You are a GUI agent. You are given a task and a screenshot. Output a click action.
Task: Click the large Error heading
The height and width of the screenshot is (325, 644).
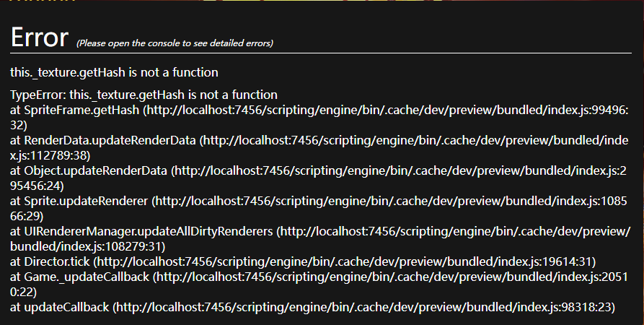(x=39, y=36)
